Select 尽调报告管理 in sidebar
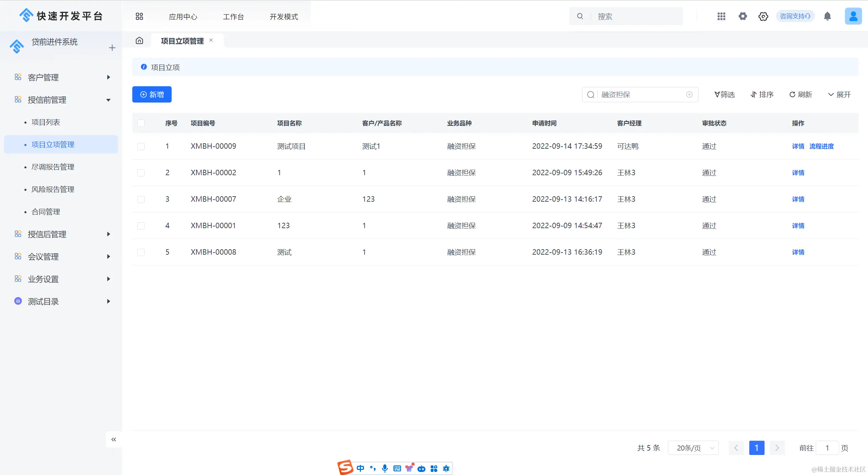The width and height of the screenshot is (868, 475). click(53, 167)
